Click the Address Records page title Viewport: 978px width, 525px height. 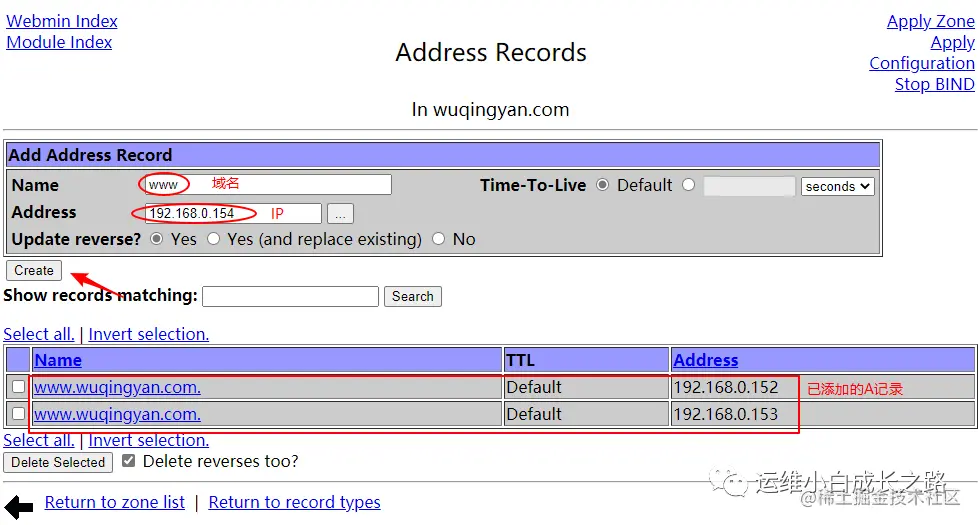pos(491,52)
